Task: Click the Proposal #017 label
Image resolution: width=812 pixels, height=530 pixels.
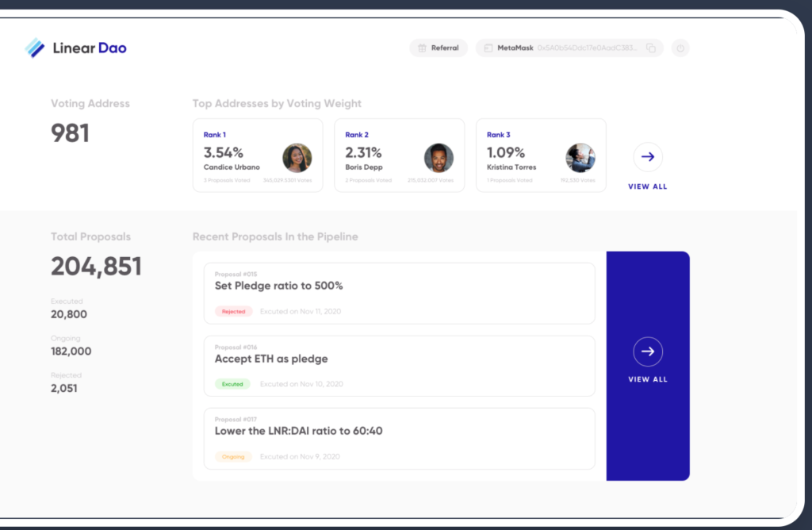Action: pos(236,419)
